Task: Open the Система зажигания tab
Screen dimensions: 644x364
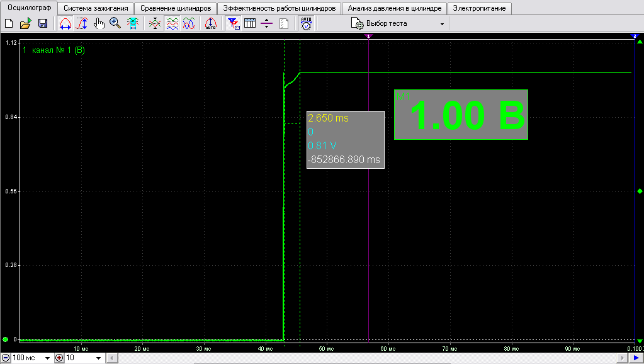Action: tap(96, 8)
